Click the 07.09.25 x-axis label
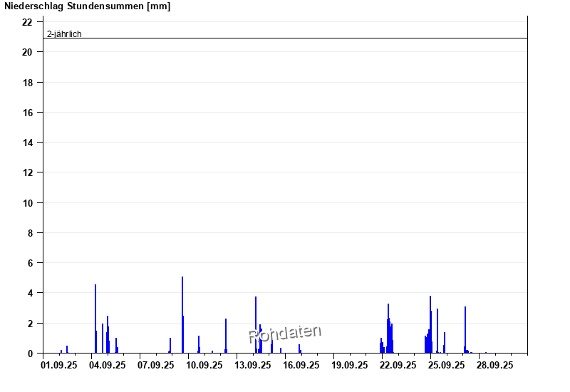The width and height of the screenshot is (570, 392). pyautogui.click(x=156, y=365)
